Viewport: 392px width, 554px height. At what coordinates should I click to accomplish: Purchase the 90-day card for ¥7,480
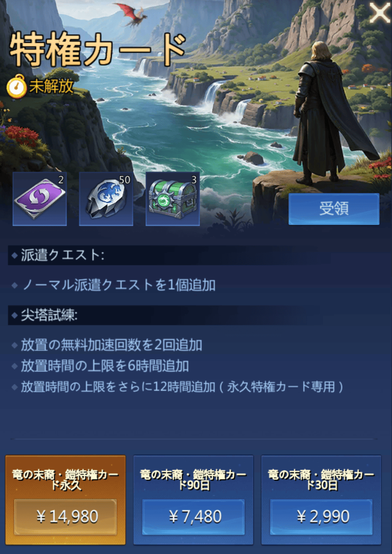tap(193, 516)
